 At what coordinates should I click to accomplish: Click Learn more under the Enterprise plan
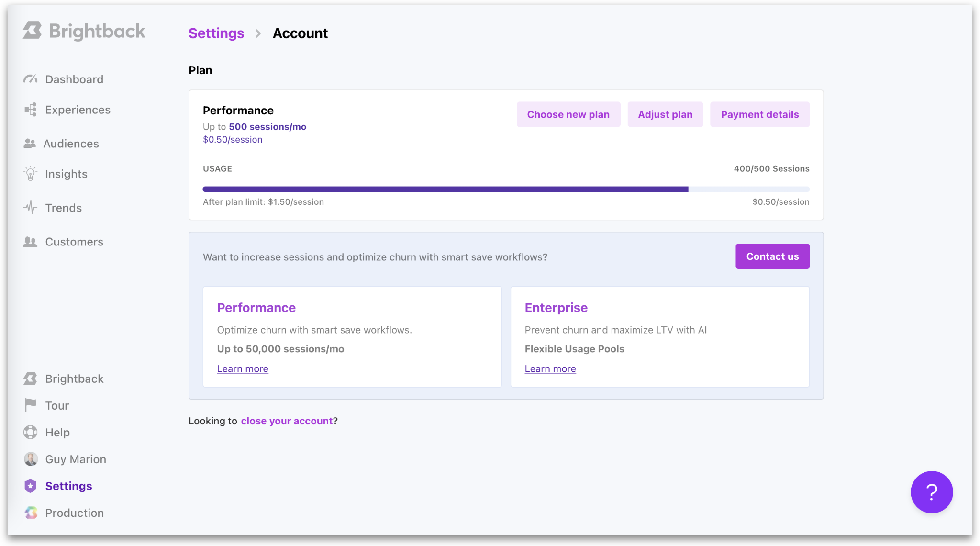pos(550,368)
